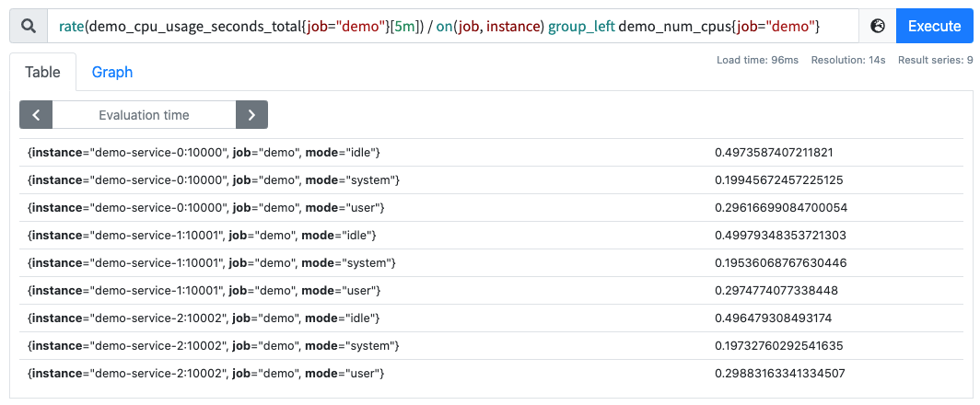Screen dimensions: 980x405
Task: Select demo-service-1 system mode result row
Action: pyautogui.click(x=491, y=263)
